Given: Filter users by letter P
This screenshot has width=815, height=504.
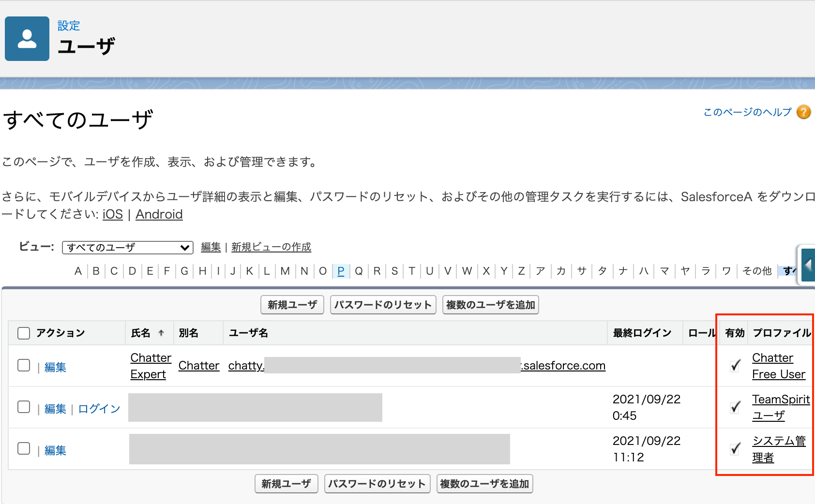Looking at the screenshot, I should (341, 271).
